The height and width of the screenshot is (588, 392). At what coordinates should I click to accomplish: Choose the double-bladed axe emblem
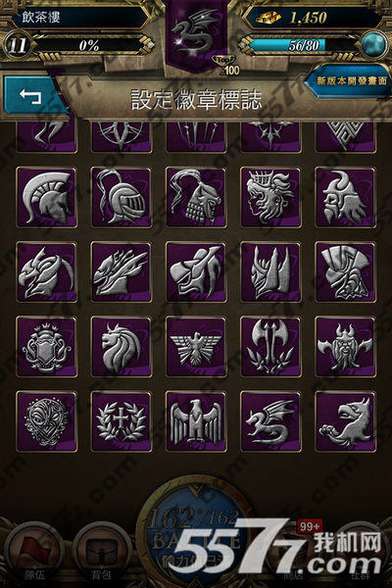270,347
